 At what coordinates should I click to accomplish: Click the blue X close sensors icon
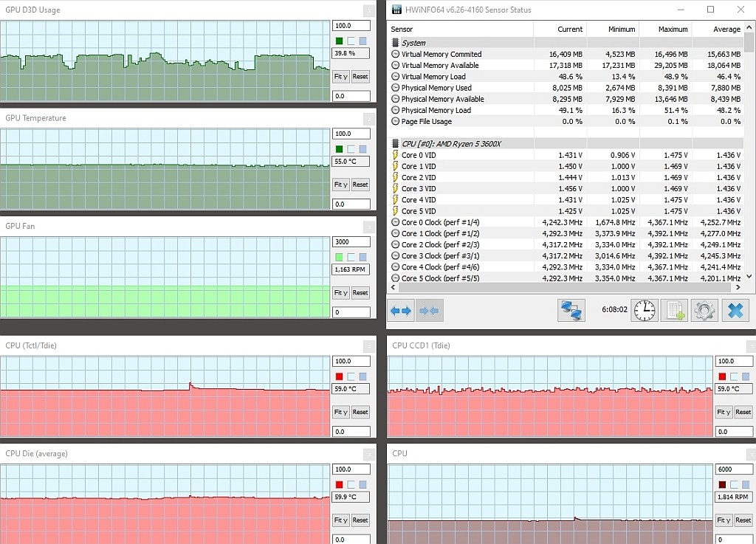(735, 310)
